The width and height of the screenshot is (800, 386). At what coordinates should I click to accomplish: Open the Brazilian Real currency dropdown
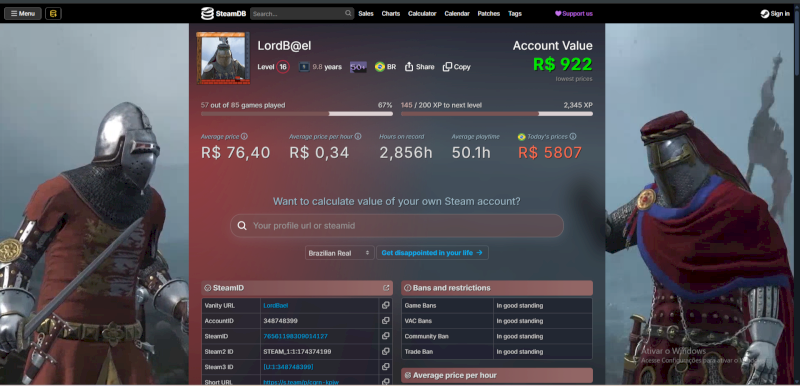click(339, 253)
